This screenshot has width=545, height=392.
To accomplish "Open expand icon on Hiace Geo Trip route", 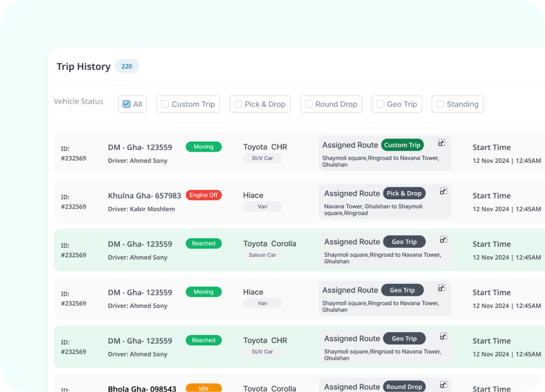I will (442, 288).
